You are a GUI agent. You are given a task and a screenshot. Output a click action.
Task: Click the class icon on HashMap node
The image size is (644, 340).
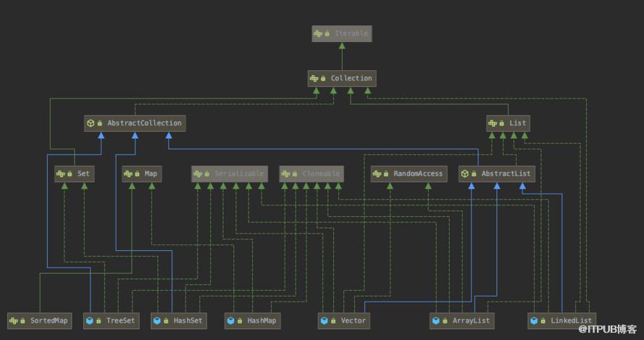231,320
